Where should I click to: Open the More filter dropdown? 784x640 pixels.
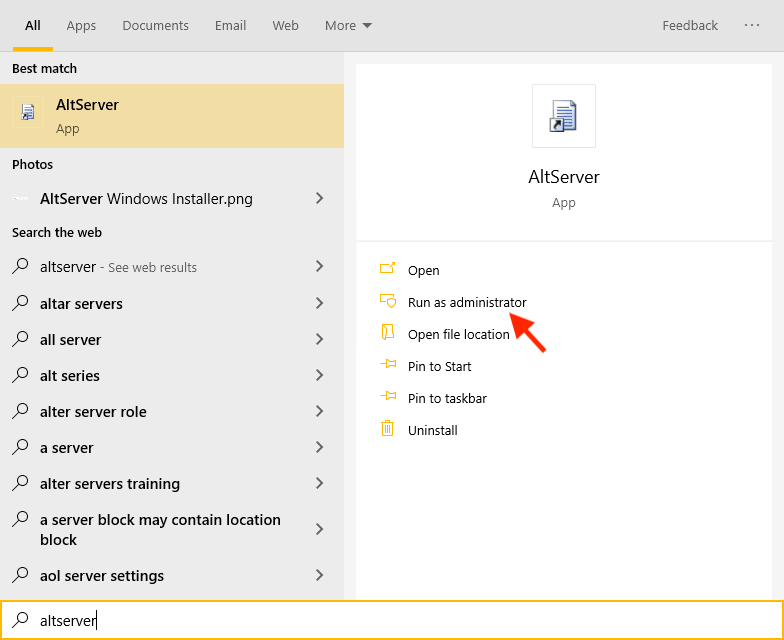tap(348, 26)
